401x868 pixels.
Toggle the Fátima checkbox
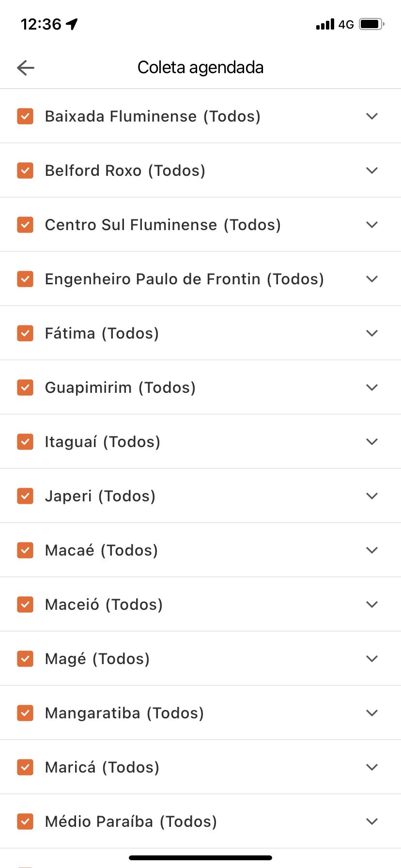click(25, 333)
